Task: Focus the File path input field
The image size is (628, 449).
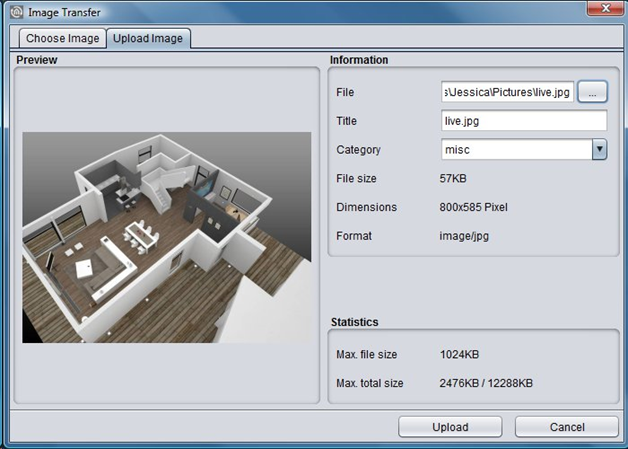Action: [507, 92]
